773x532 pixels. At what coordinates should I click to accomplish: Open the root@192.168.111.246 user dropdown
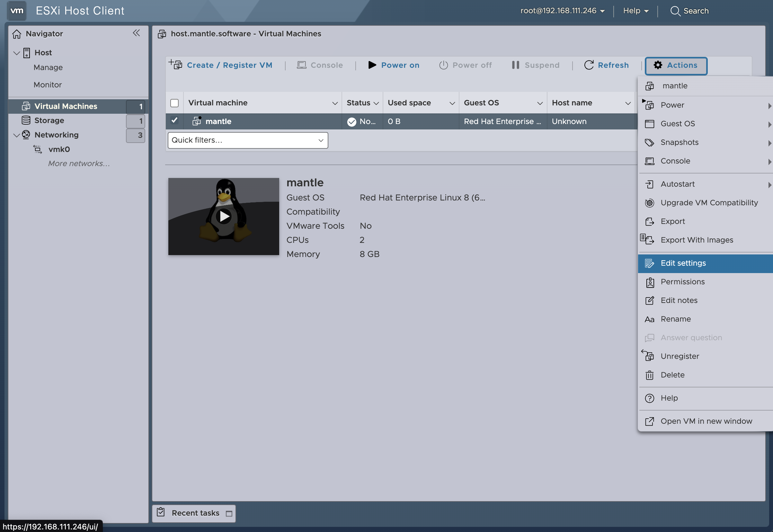point(562,11)
